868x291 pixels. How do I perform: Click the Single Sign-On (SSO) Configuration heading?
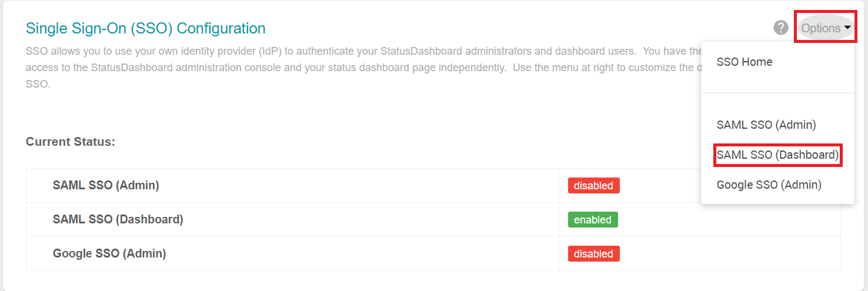pyautogui.click(x=146, y=28)
